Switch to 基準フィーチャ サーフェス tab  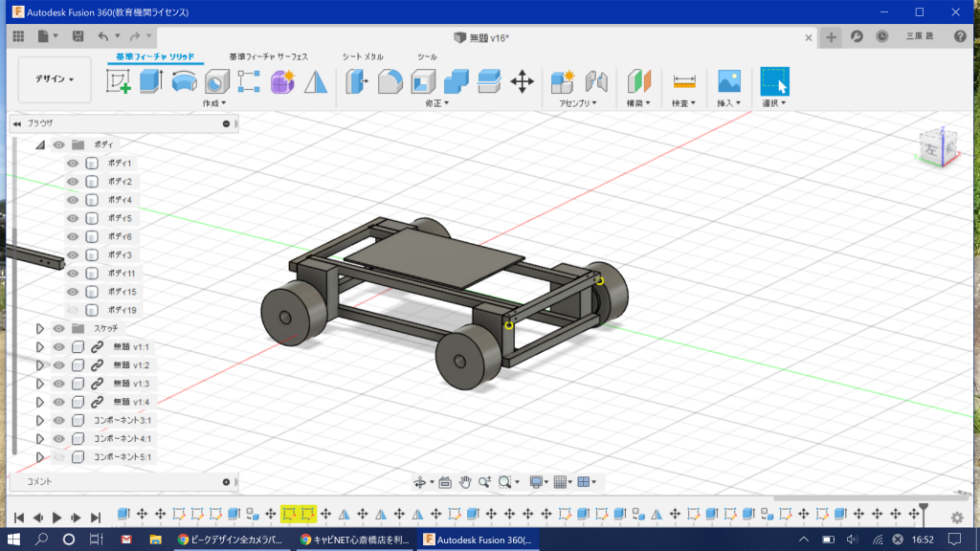click(x=268, y=56)
